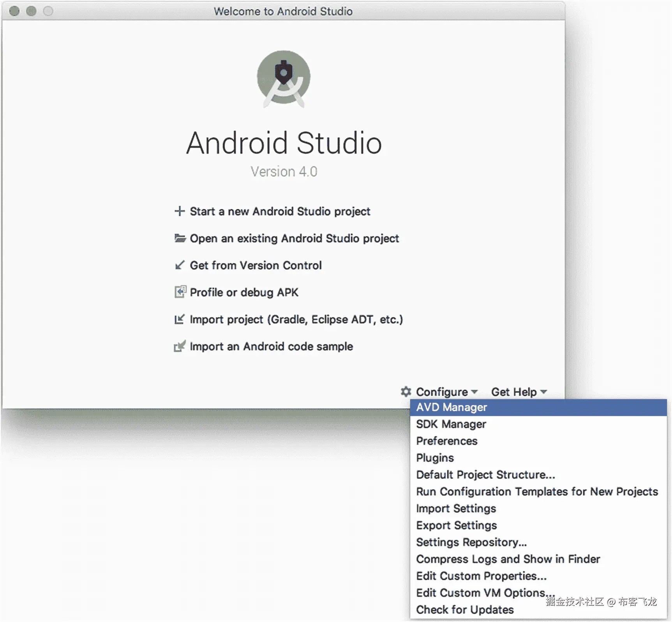This screenshot has height=622, width=672.
Task: Choose Export Settings
Action: pyautogui.click(x=538, y=525)
